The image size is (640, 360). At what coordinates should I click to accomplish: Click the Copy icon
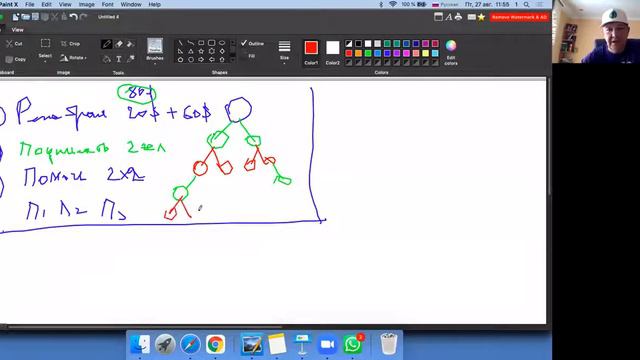click(9, 59)
